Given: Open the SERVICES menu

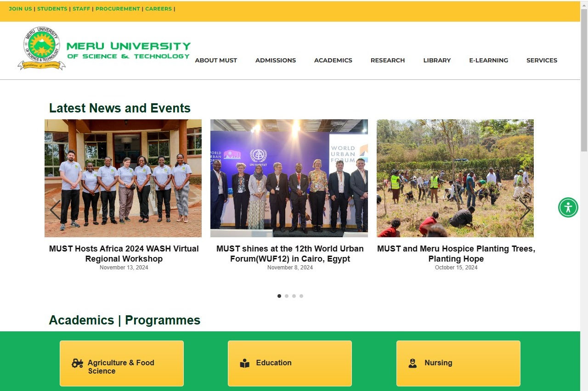Looking at the screenshot, I should click(542, 60).
